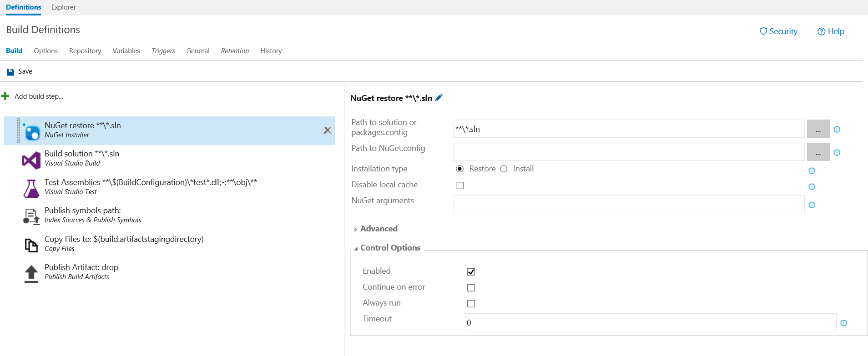Screen dimensions: 868x356
Task: Select the Index Sources & Publish Symbols icon
Action: [31, 216]
